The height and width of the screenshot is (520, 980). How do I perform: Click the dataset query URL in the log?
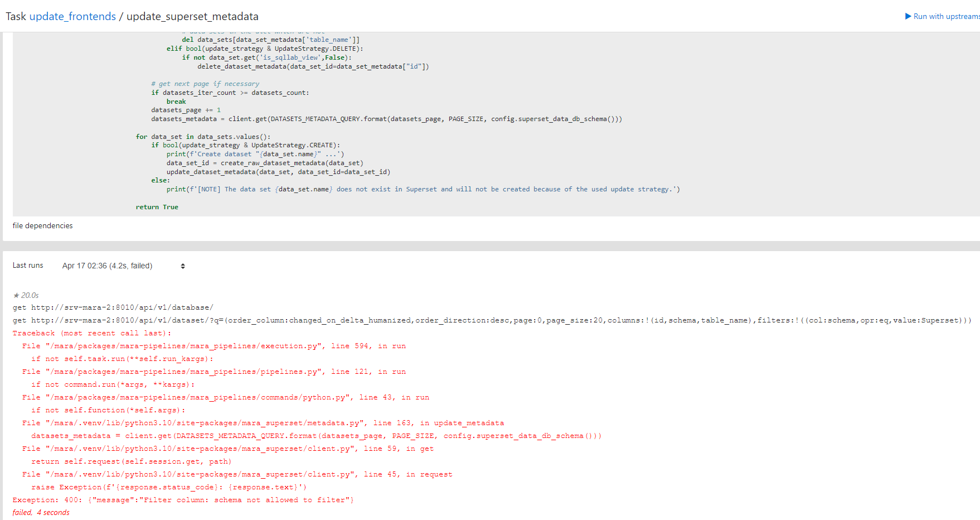(223, 320)
